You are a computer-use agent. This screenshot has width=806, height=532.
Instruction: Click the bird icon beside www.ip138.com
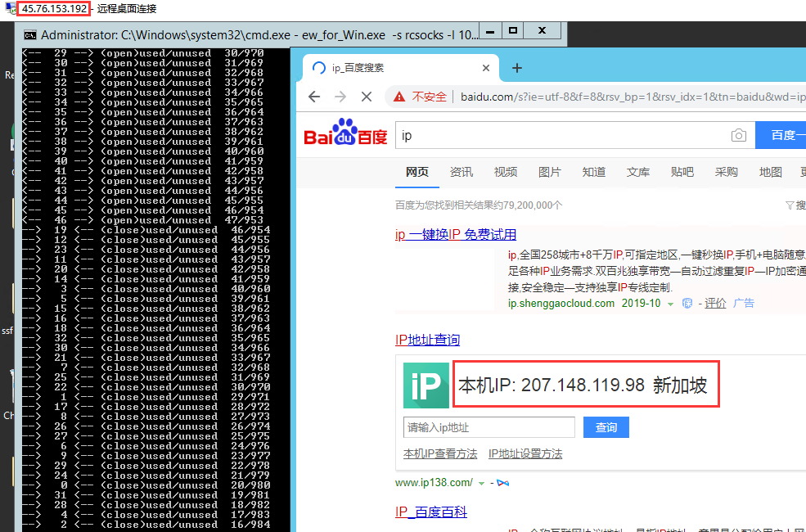(x=504, y=484)
